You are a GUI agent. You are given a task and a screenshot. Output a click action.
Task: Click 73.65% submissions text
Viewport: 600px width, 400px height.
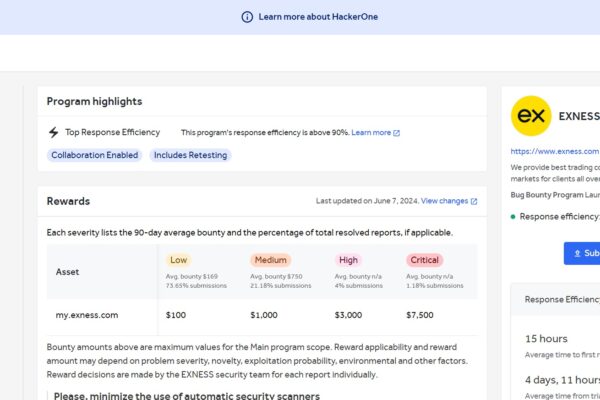pos(196,286)
